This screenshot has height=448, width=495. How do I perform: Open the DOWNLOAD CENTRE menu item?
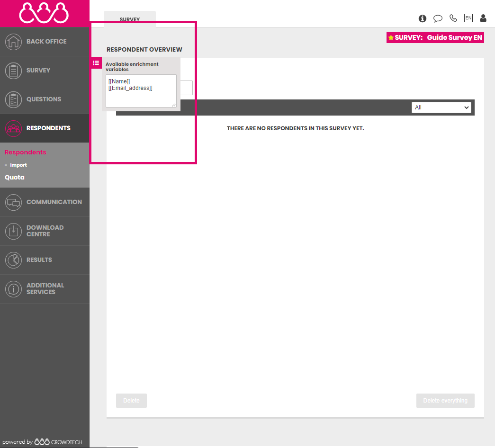pyautogui.click(x=45, y=231)
